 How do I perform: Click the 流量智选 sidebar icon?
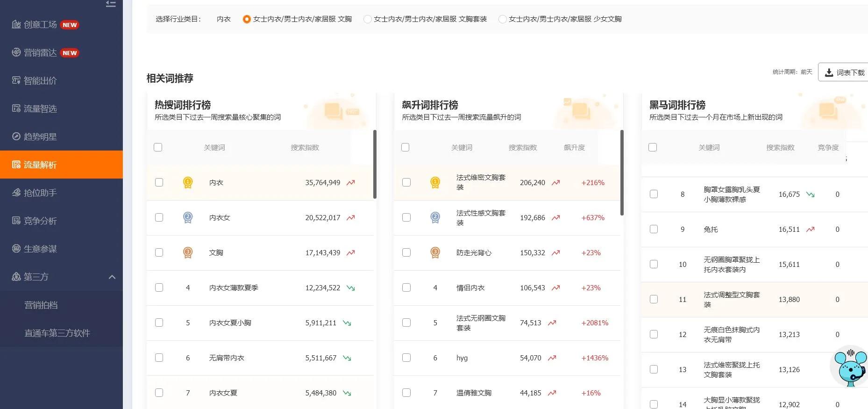coord(16,108)
